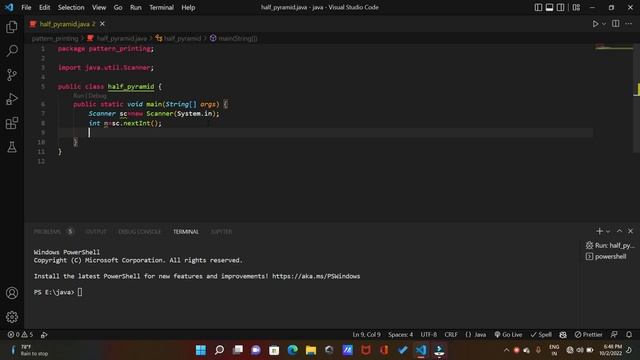Open the Explorer view in activity bar

12,27
